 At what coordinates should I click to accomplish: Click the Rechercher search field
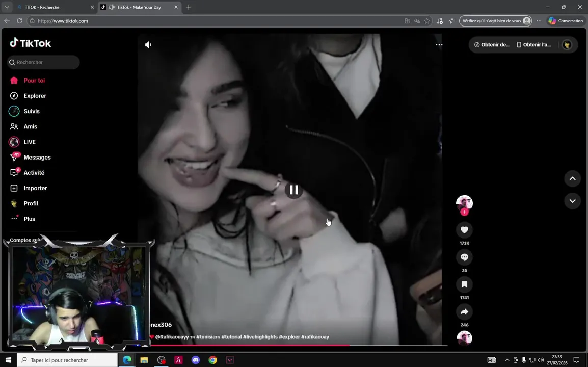click(43, 62)
